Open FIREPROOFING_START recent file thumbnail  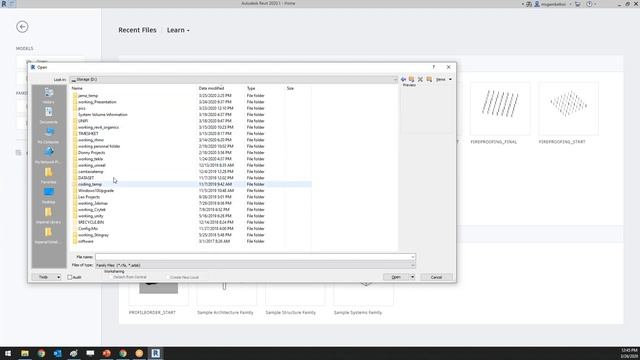click(569, 109)
